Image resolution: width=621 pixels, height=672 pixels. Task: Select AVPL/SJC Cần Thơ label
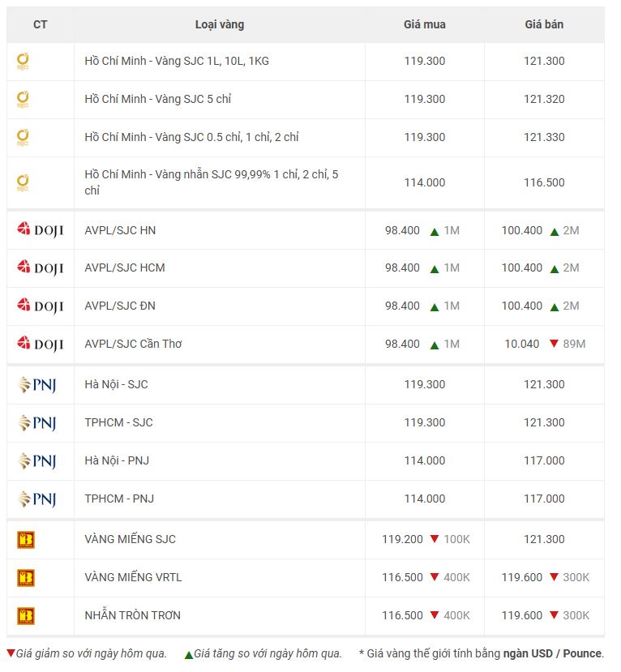pos(133,344)
